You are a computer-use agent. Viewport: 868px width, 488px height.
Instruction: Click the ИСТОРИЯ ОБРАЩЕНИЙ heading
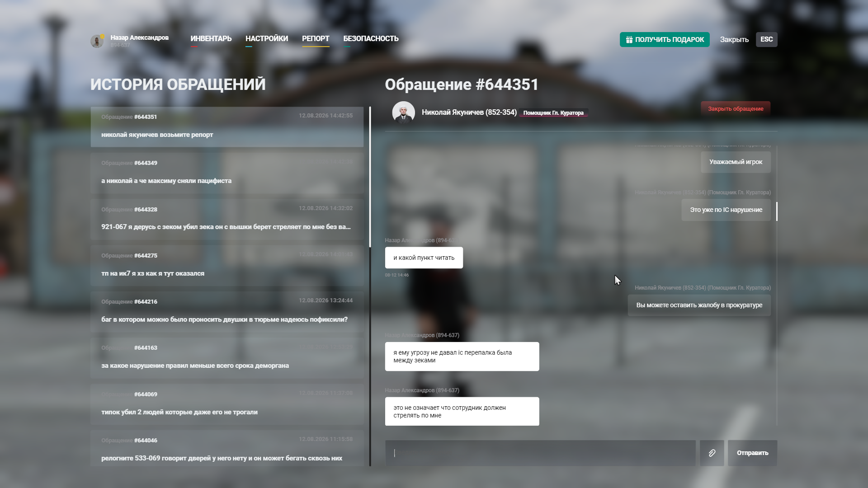(x=178, y=84)
